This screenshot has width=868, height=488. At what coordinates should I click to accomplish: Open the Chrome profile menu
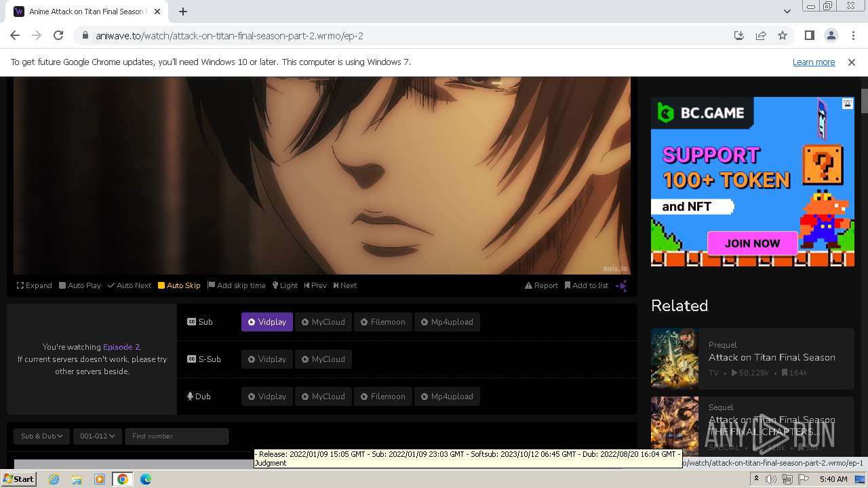[831, 36]
